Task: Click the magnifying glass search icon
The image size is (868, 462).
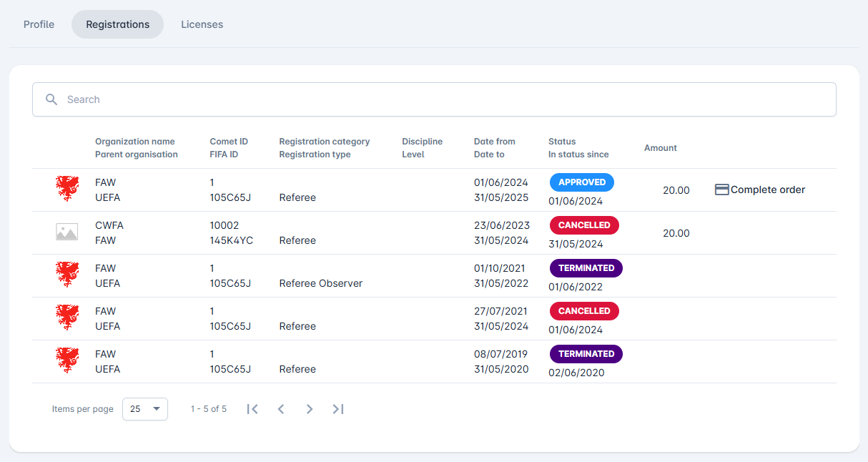Action: point(51,99)
